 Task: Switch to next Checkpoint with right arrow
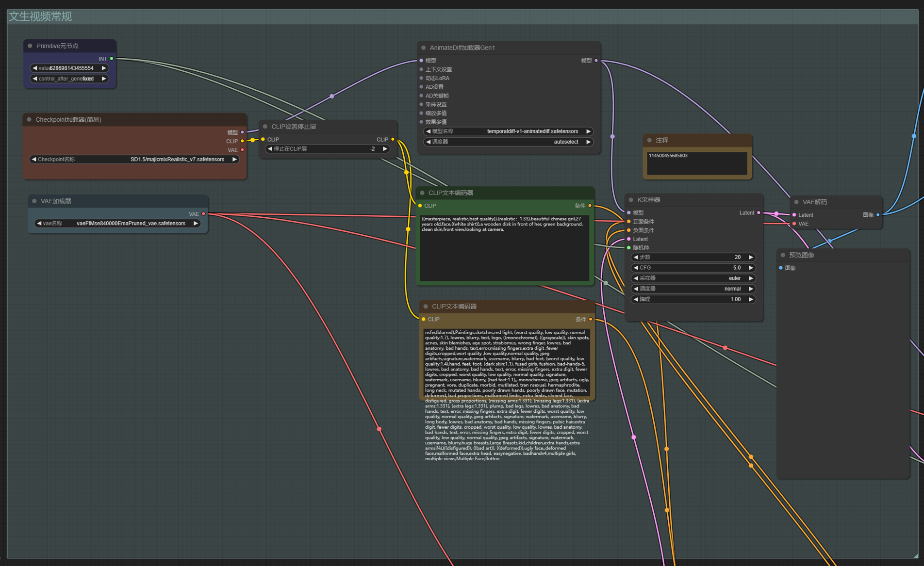click(234, 159)
